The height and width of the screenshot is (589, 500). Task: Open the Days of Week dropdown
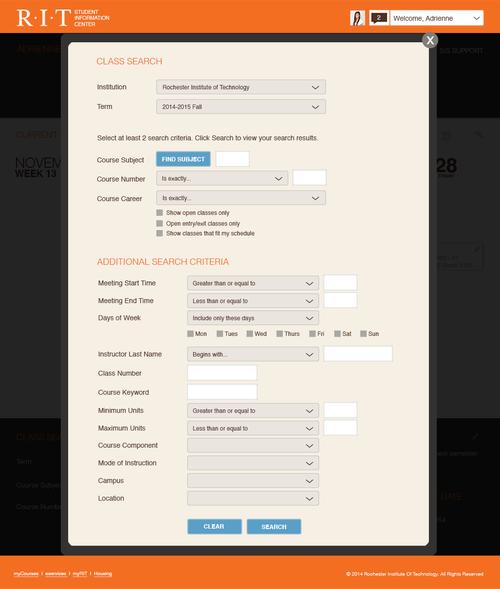253,318
